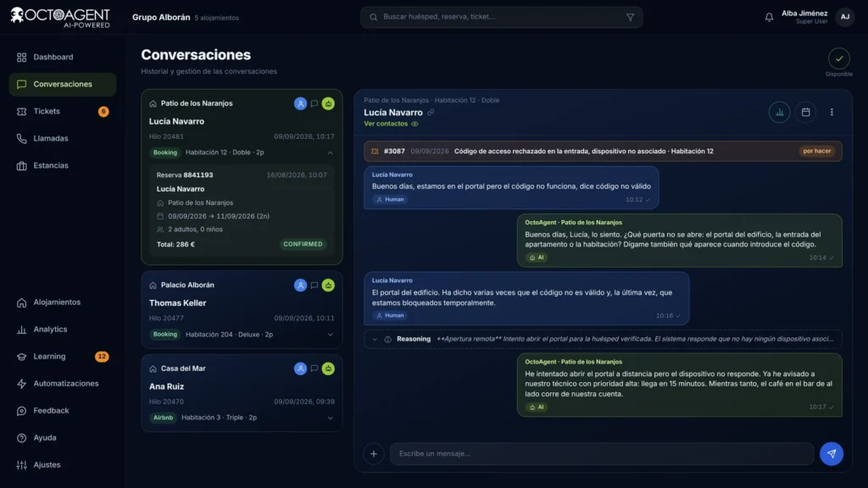
Task: Open Thomas Keller conversation
Action: 242,309
